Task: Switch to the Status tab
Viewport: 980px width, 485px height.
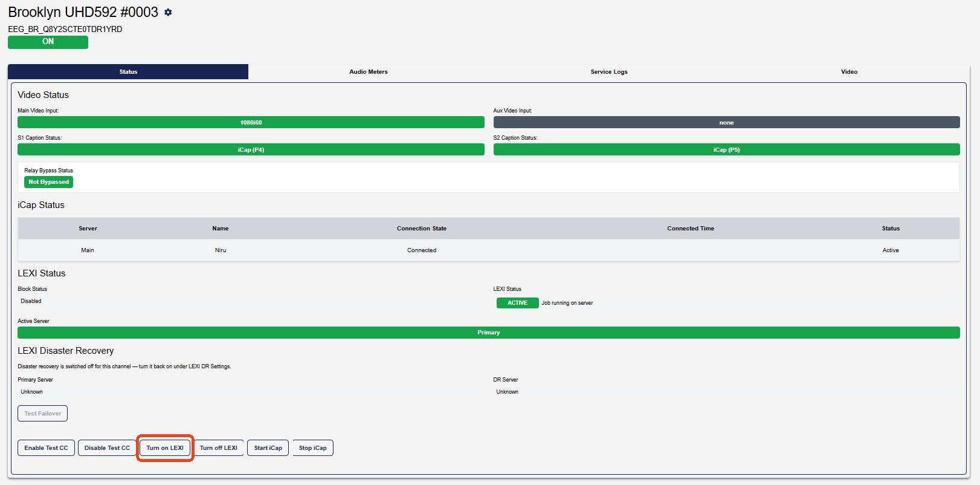Action: click(128, 72)
